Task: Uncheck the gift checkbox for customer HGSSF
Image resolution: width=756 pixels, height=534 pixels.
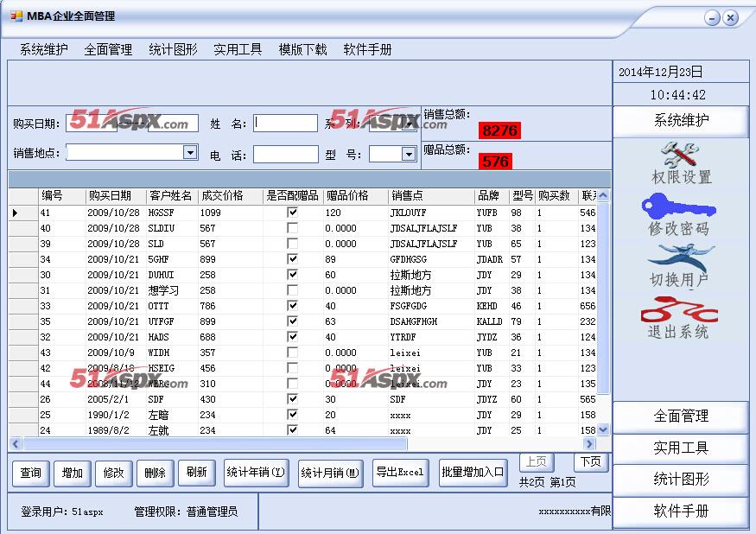Action: click(x=292, y=213)
